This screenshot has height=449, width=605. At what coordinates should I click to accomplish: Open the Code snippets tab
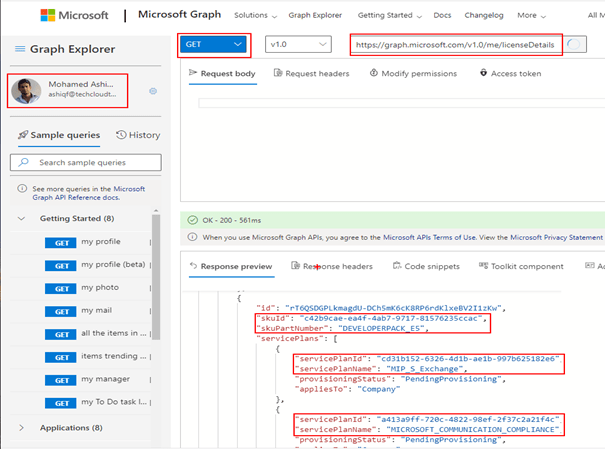(425, 267)
